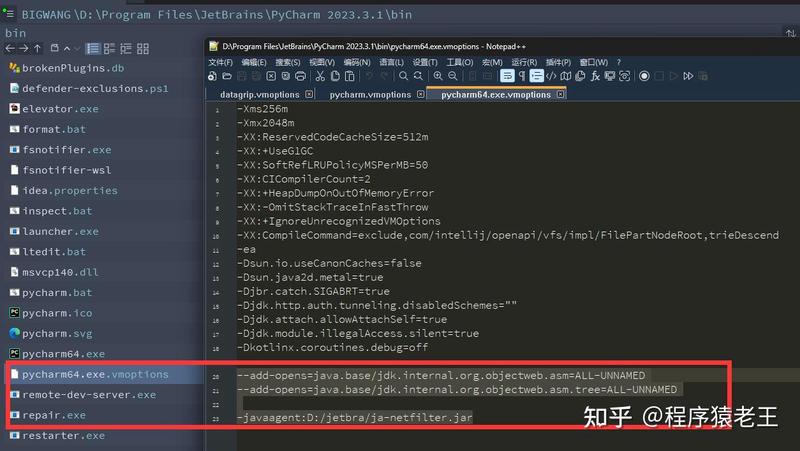Click the Zoom Out icon
Image resolution: width=800 pixels, height=451 pixels.
click(x=453, y=76)
